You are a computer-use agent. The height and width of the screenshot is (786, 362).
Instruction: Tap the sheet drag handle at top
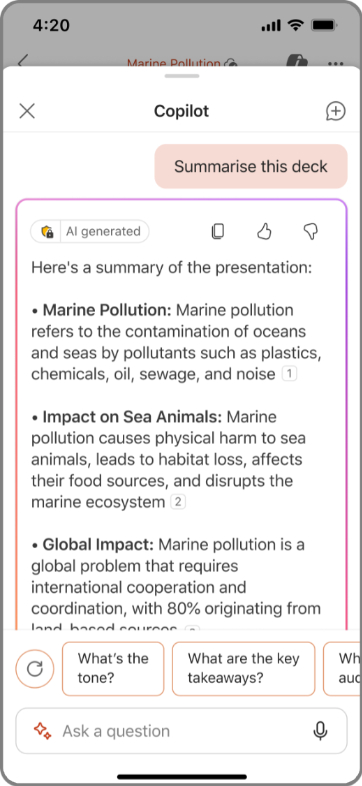click(182, 76)
